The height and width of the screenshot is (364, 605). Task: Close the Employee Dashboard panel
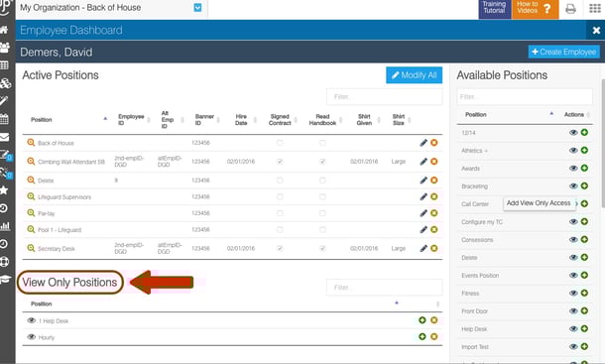point(596,30)
